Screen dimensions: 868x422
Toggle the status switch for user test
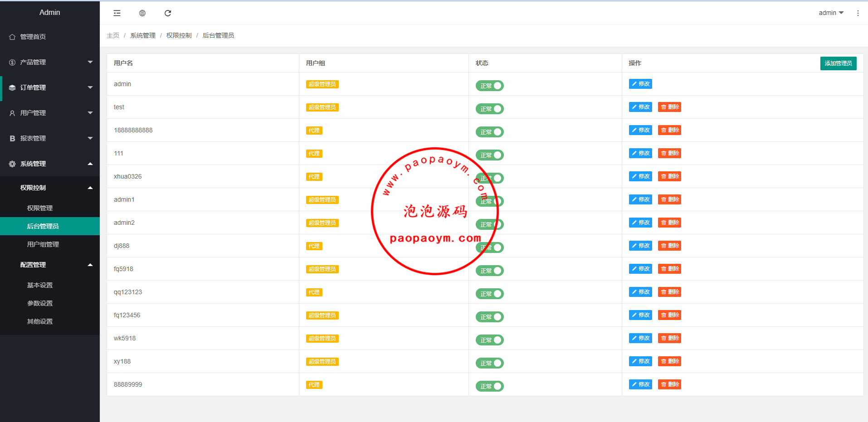489,109
